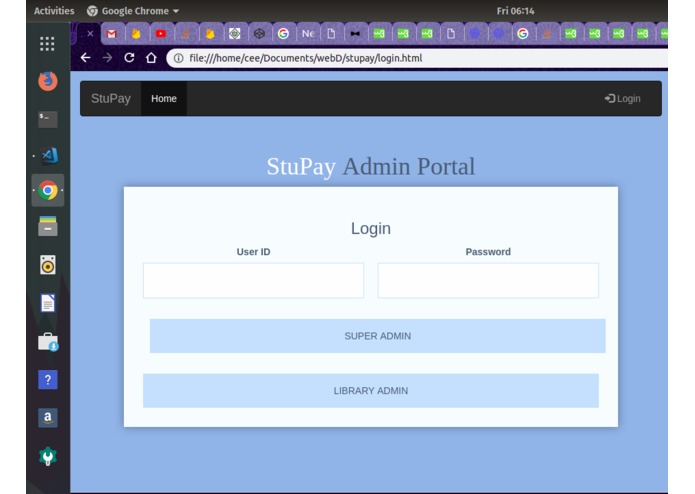Switch to the CodePen cube icon tab

point(259,34)
